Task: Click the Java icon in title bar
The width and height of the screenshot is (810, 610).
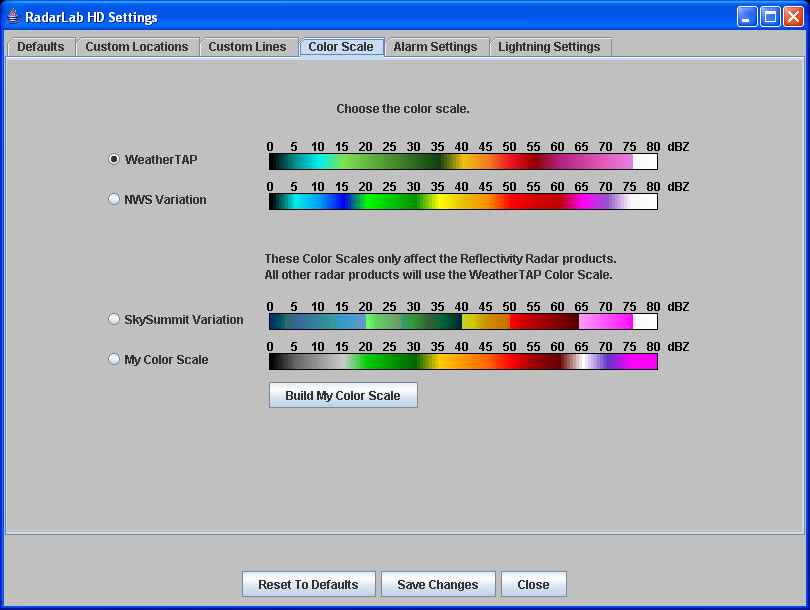Action: coord(13,17)
